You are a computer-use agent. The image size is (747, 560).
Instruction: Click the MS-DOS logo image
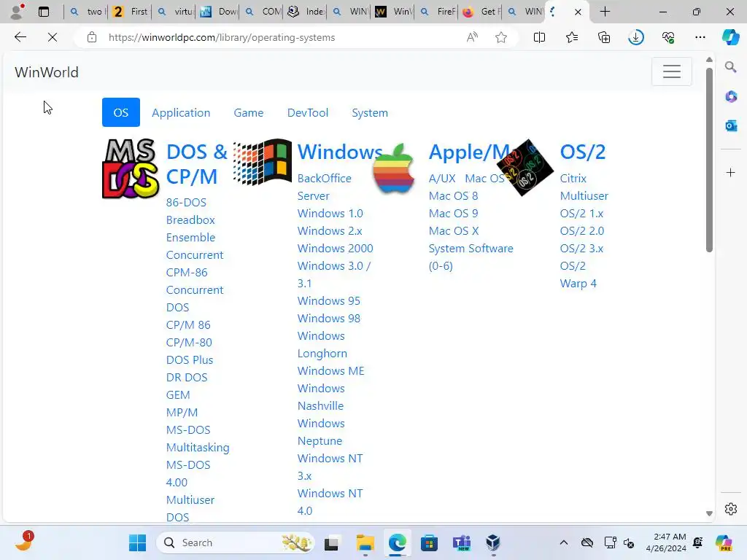click(131, 168)
